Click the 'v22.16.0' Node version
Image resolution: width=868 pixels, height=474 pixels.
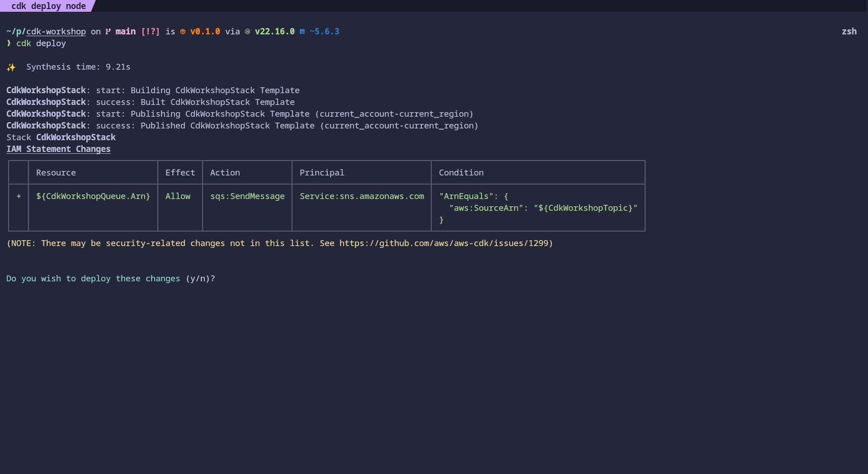[275, 32]
